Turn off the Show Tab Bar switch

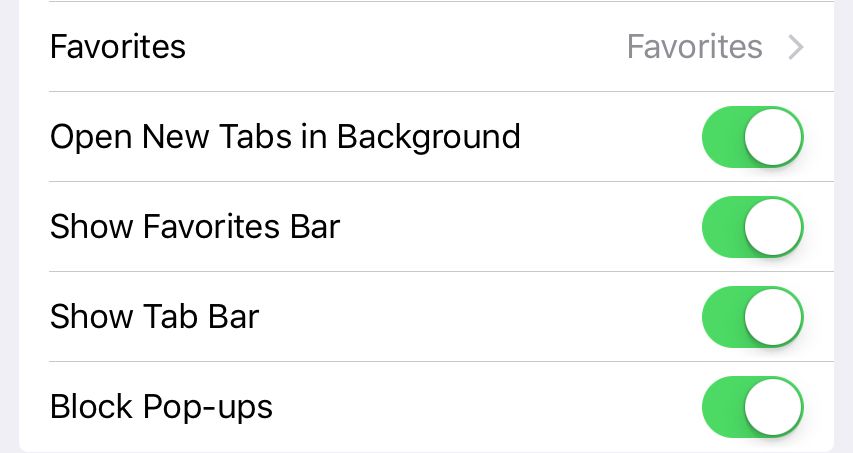(753, 317)
